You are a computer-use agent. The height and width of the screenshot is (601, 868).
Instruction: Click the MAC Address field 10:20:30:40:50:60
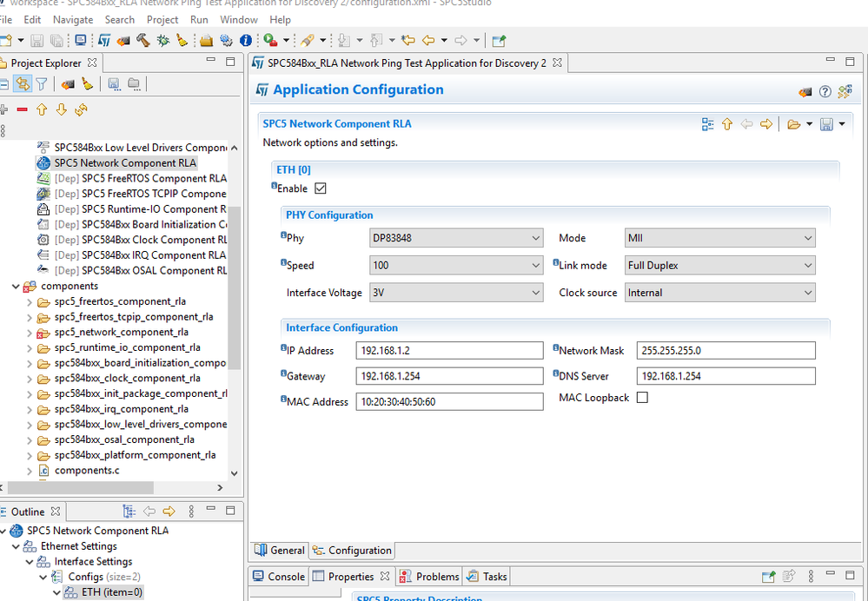[449, 402]
